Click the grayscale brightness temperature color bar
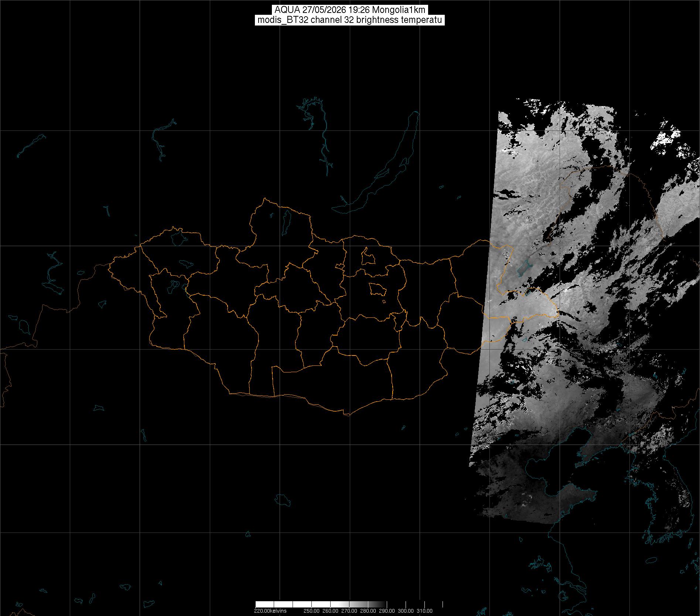Screen dimensions: 700x616 pos(349,605)
